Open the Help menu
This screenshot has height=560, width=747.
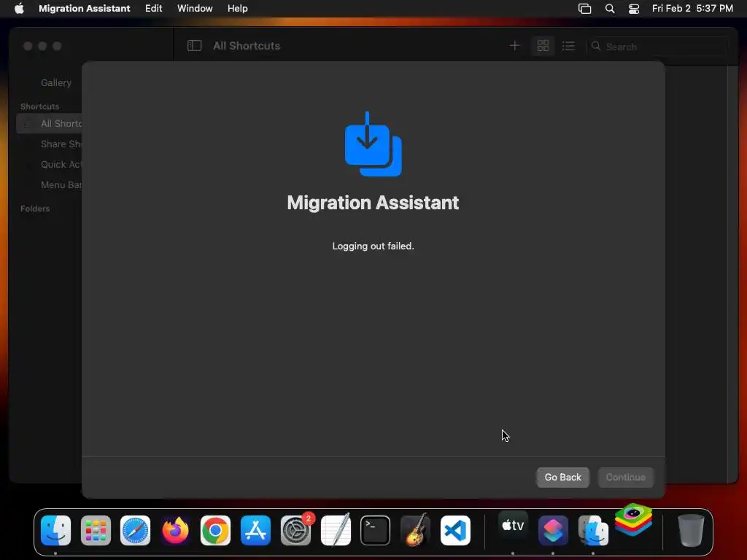pos(237,8)
